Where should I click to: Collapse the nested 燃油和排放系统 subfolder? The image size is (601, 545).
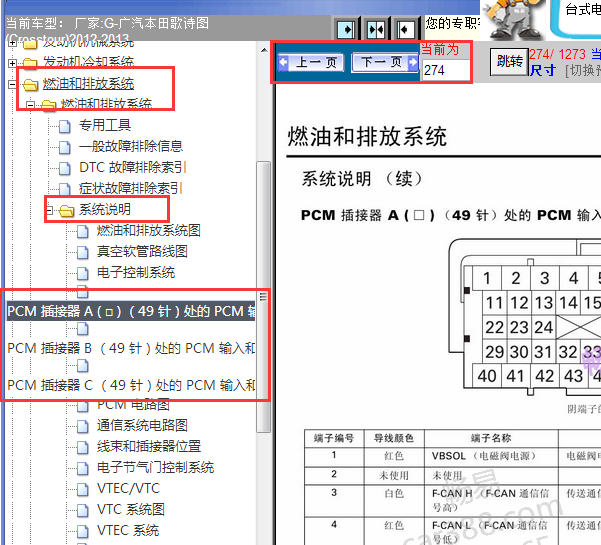coord(30,105)
